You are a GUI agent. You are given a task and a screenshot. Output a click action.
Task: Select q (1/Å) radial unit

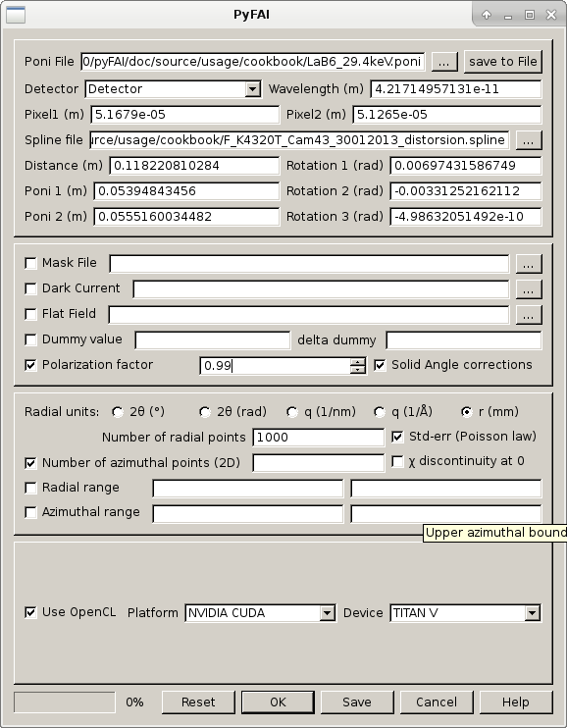pos(380,412)
